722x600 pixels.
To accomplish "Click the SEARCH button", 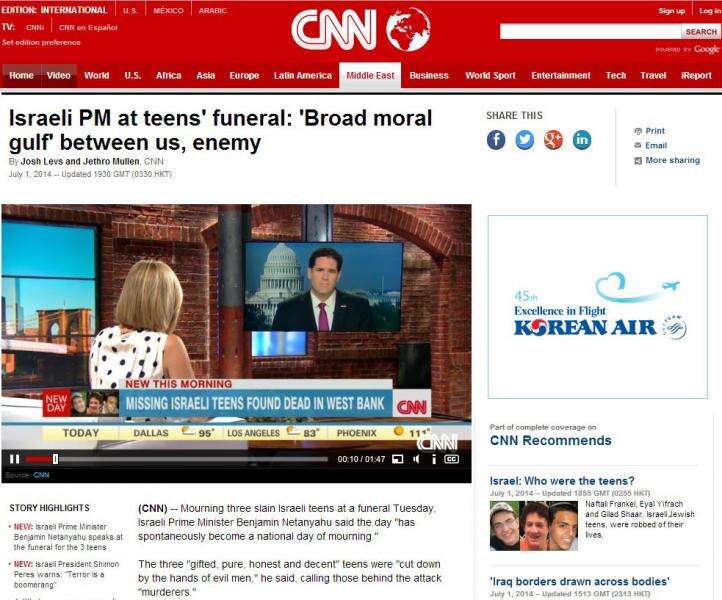I will [701, 32].
